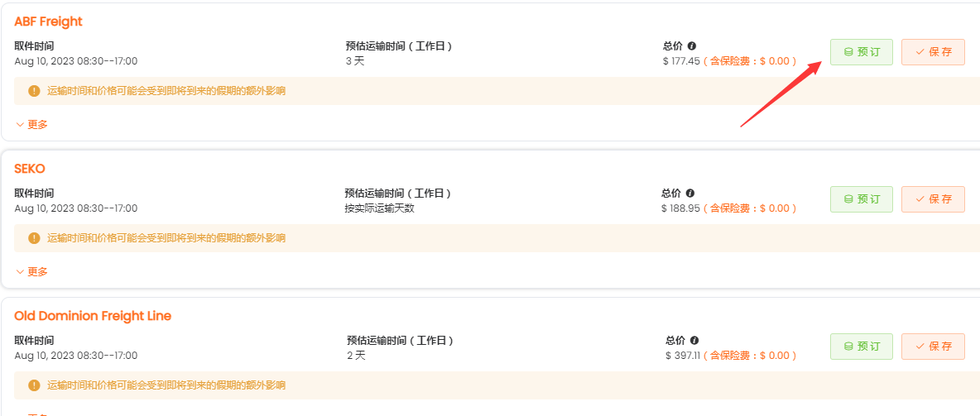Image resolution: width=980 pixels, height=416 pixels.
Task: Expand 更多 under ABF Freight
Action: pos(32,125)
